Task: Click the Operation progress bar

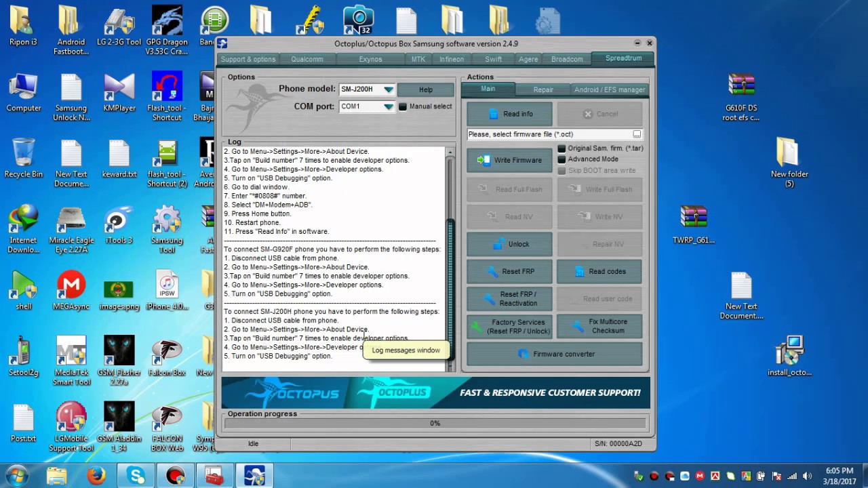Action: pos(435,424)
